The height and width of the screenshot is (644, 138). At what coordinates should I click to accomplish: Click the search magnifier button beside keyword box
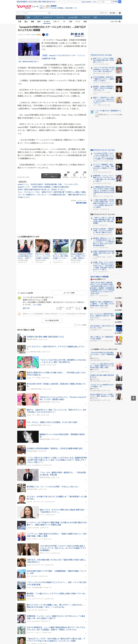click(49, 13)
